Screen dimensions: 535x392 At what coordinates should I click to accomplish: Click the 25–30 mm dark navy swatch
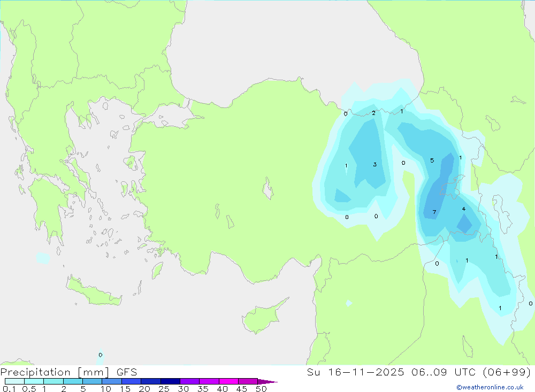click(170, 381)
